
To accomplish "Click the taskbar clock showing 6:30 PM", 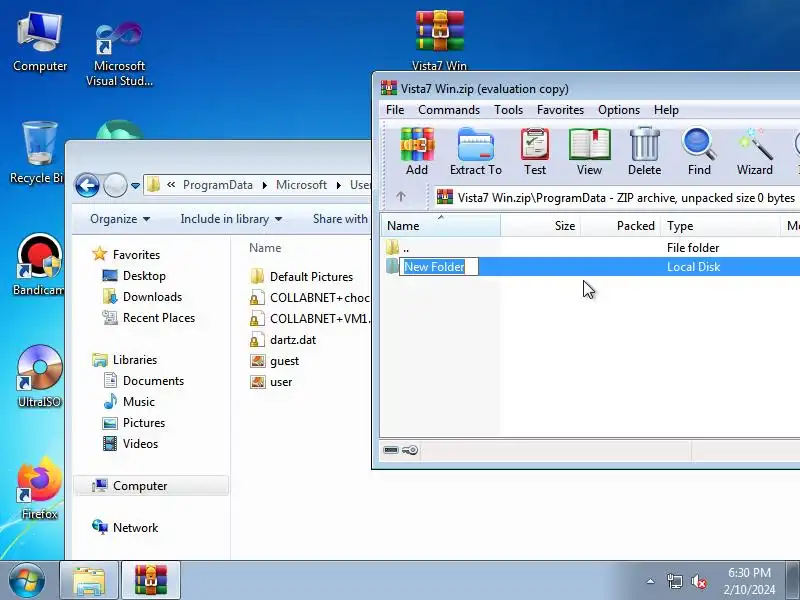I will (749, 581).
